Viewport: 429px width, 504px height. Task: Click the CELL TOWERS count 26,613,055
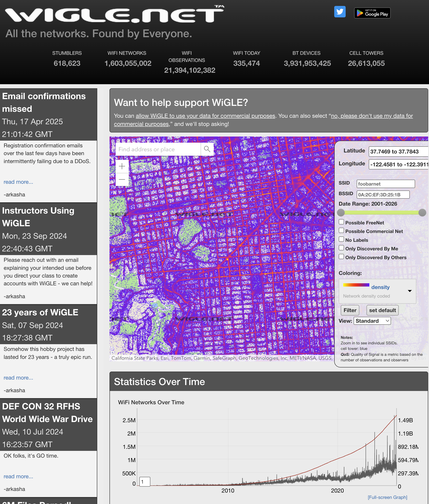click(366, 64)
